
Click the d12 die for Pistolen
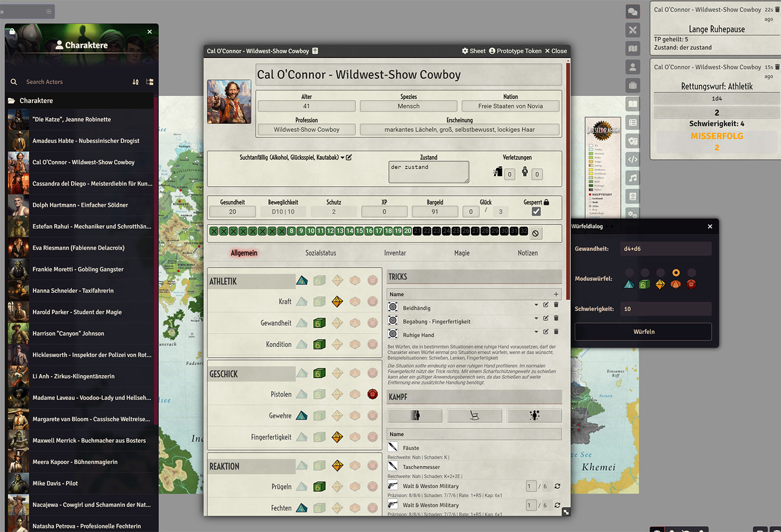372,394
